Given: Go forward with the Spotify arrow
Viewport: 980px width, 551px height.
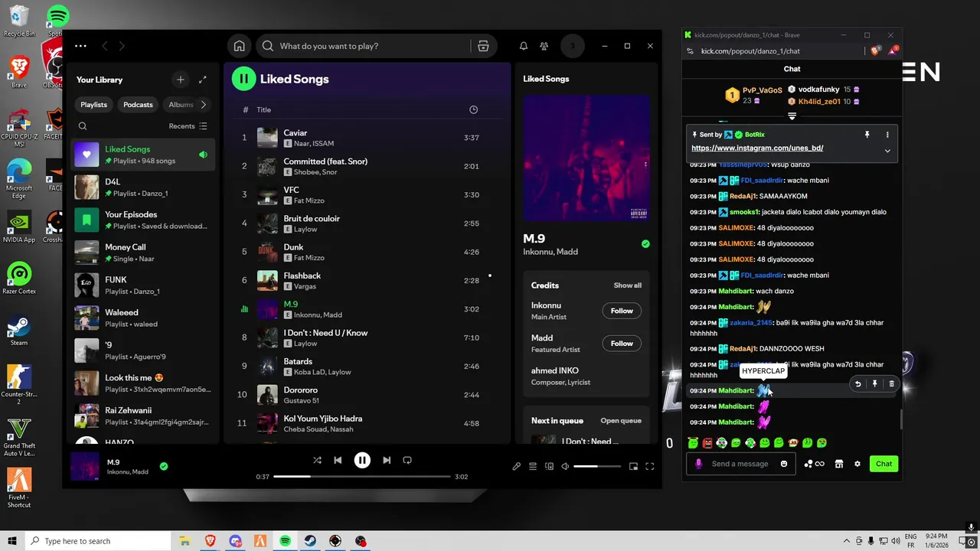Looking at the screenshot, I should (122, 46).
